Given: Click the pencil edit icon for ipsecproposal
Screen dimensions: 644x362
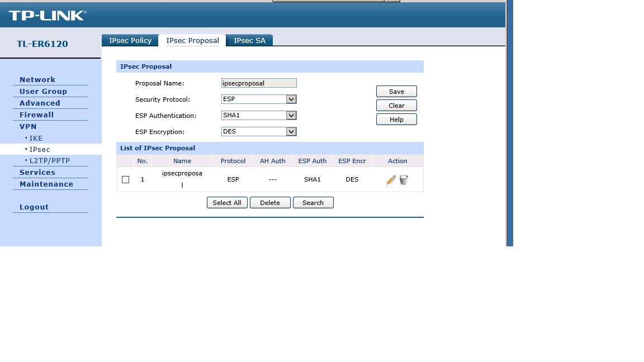Looking at the screenshot, I should tap(391, 180).
